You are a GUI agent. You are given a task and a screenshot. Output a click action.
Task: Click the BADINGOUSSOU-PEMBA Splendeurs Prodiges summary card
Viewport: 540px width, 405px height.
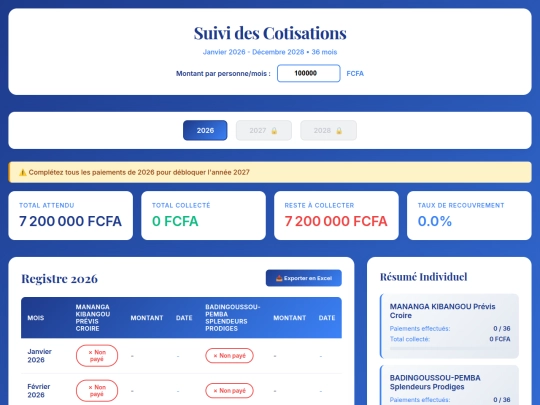coord(449,385)
